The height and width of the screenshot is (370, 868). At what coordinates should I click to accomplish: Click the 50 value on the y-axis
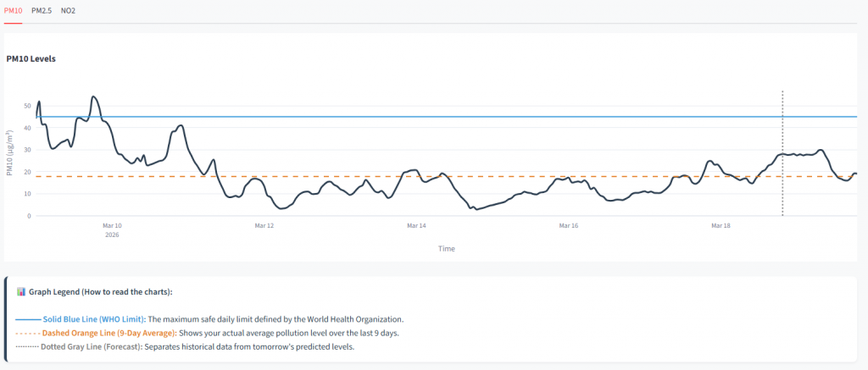pos(26,106)
